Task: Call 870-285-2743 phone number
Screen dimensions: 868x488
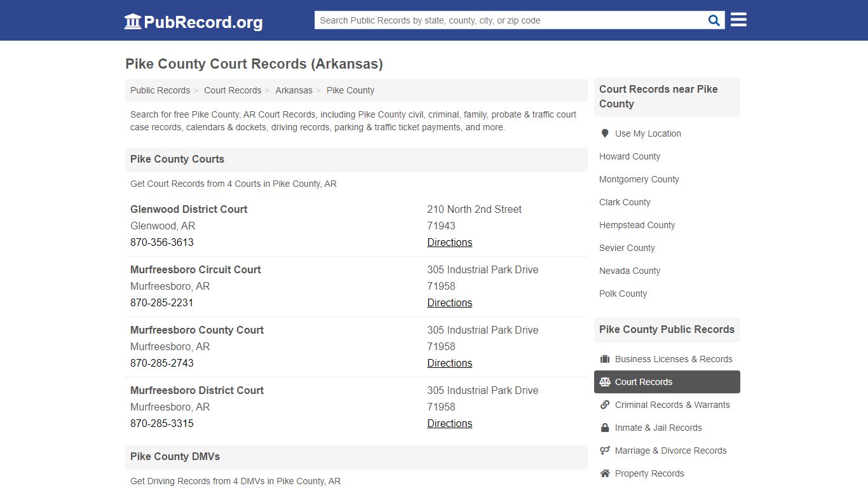Action: click(x=162, y=363)
